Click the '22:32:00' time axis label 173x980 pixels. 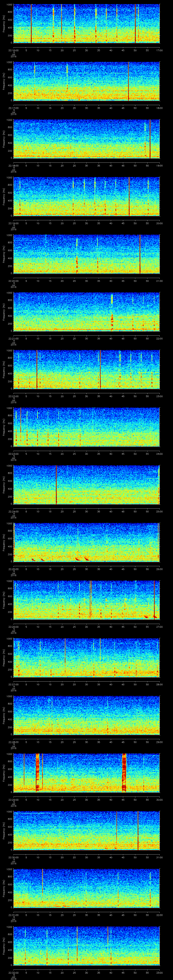[x=14, y=972]
